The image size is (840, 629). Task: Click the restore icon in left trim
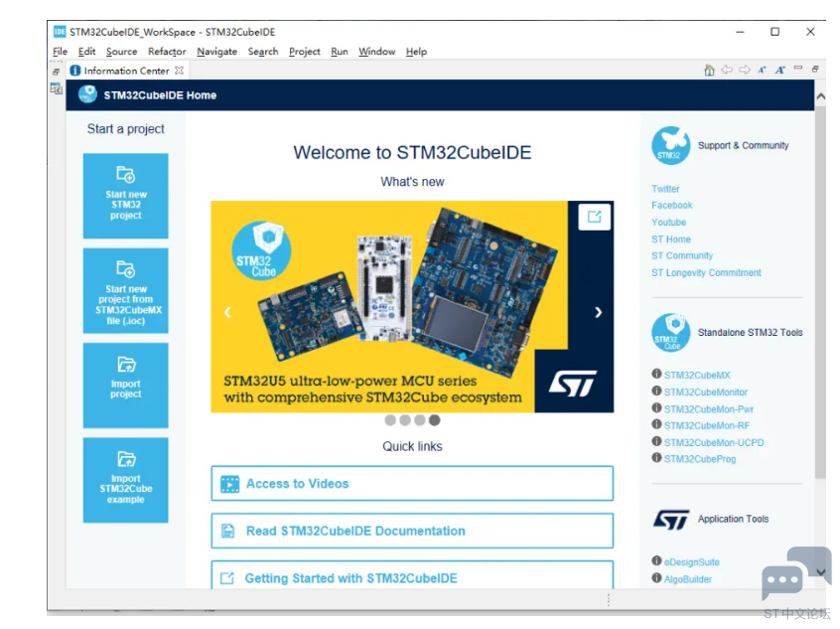pyautogui.click(x=56, y=72)
